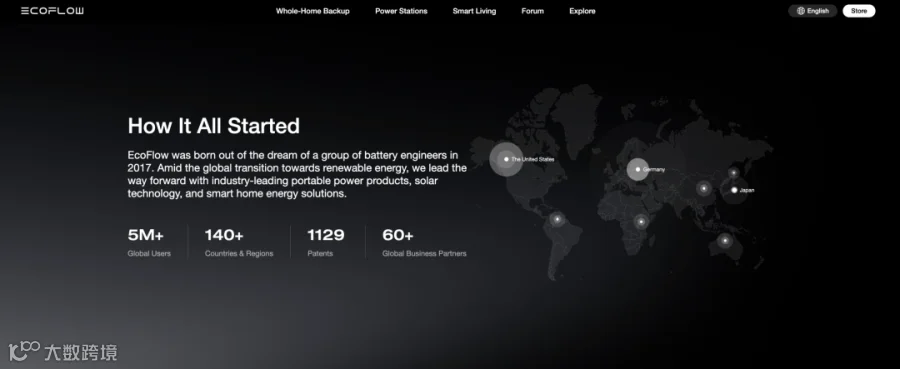This screenshot has width=900, height=369.
Task: Click the "140+" Countries & Regions stat
Action: pos(224,235)
